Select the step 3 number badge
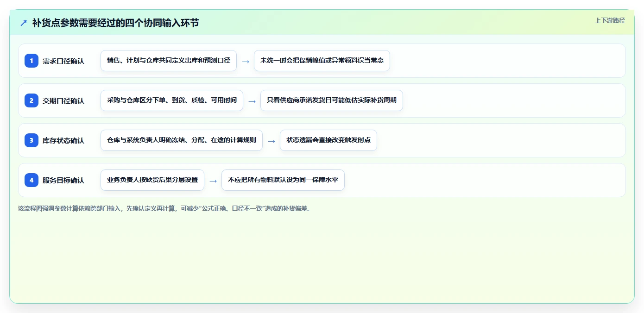Viewport: 644px width, 313px height. pyautogui.click(x=32, y=140)
